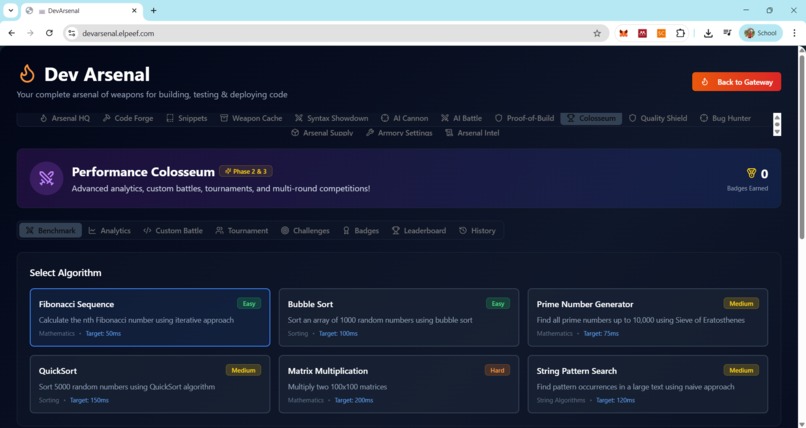Open the media control icon in toolbar
Image resolution: width=806 pixels, height=428 pixels.
coord(727,33)
